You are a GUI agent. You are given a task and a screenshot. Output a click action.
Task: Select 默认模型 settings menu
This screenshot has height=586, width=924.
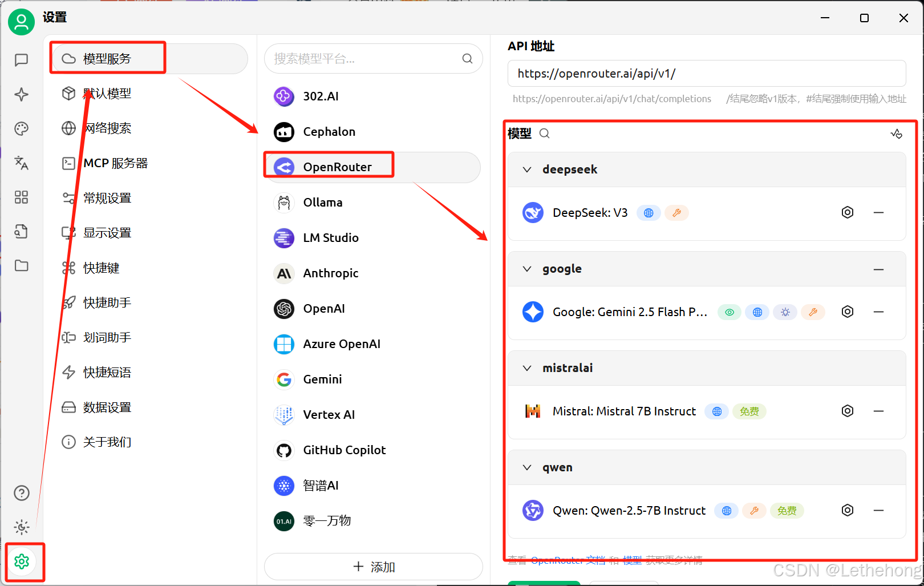coord(150,94)
